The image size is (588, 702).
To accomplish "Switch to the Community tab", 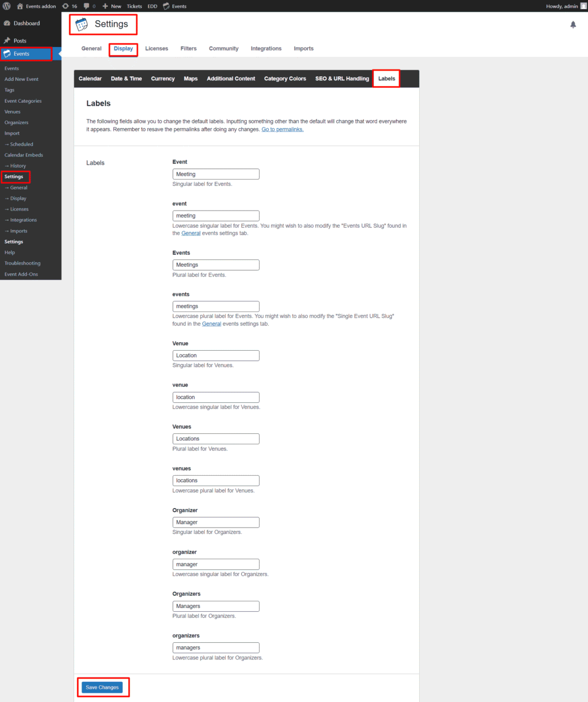I will coord(224,49).
